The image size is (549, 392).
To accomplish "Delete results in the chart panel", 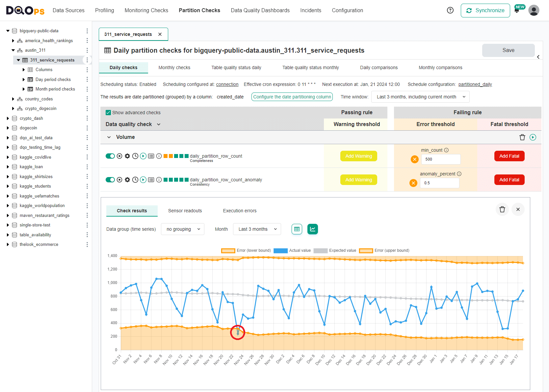I will [x=502, y=209].
